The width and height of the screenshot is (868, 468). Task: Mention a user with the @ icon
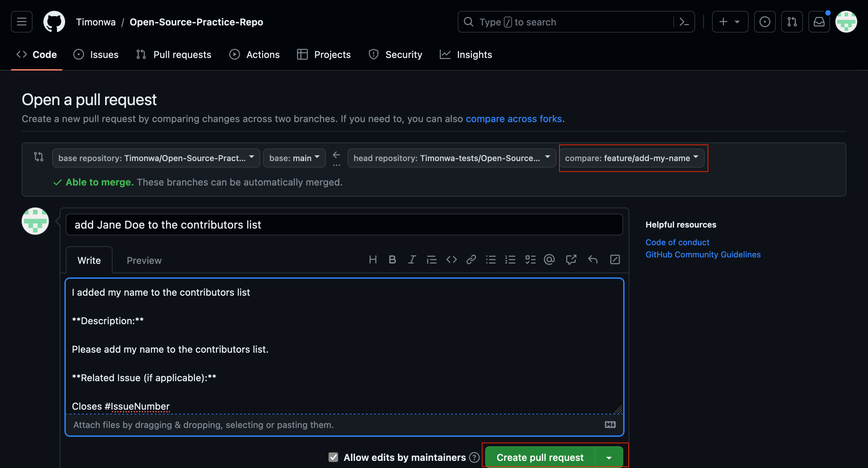click(x=549, y=260)
